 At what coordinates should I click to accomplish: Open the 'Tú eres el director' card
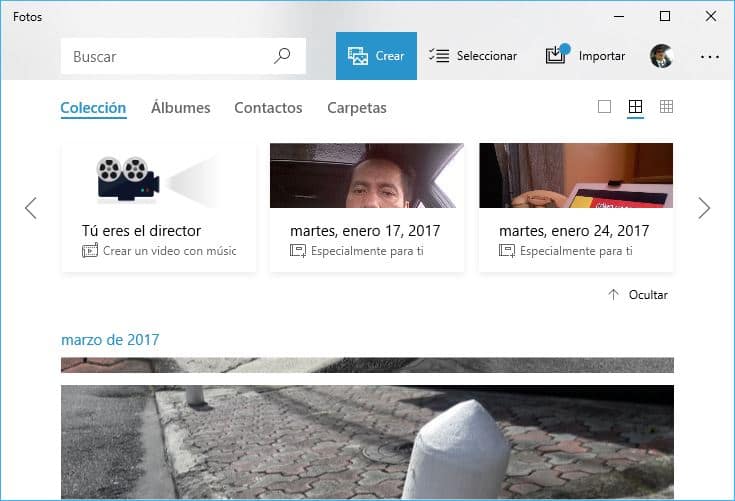[159, 207]
